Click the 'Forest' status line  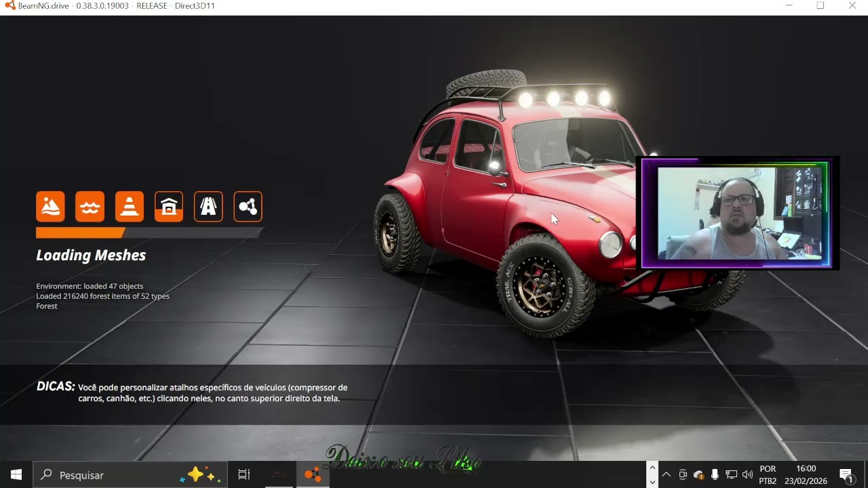(47, 306)
